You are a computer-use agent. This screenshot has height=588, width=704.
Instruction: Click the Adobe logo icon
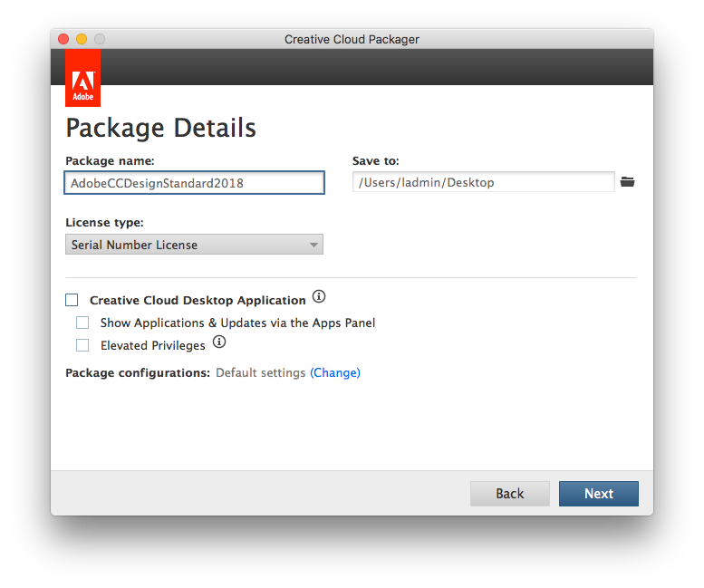click(82, 78)
